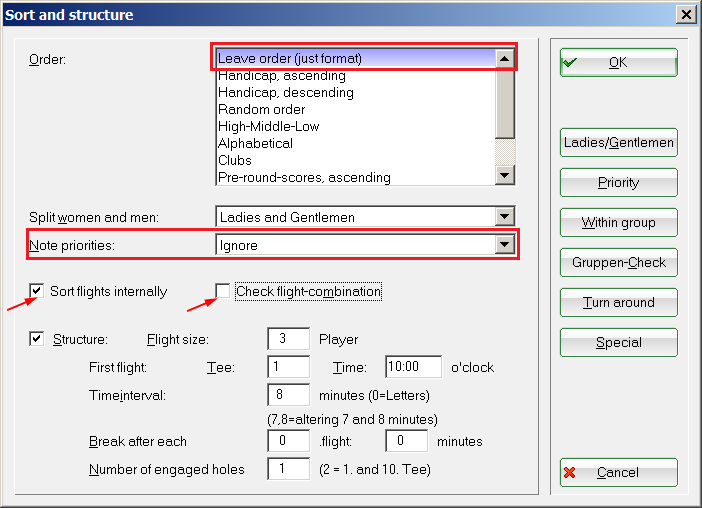Click the Flight size input field
Viewport: 702px width, 508px height.
click(x=288, y=338)
